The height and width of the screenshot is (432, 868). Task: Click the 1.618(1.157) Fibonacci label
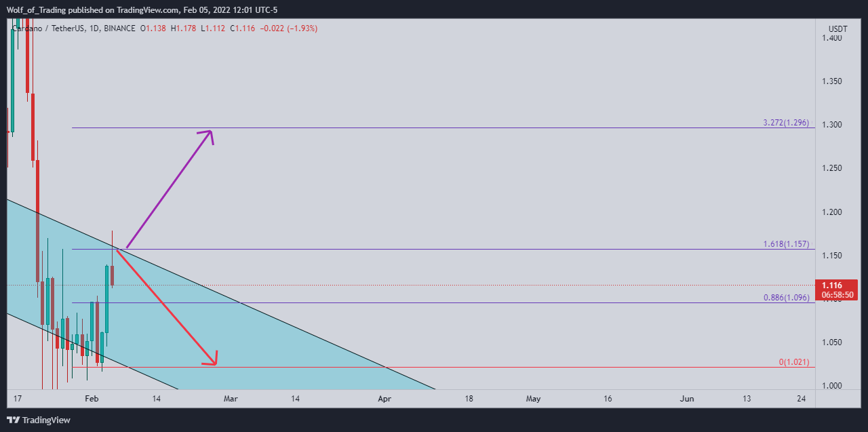point(786,244)
